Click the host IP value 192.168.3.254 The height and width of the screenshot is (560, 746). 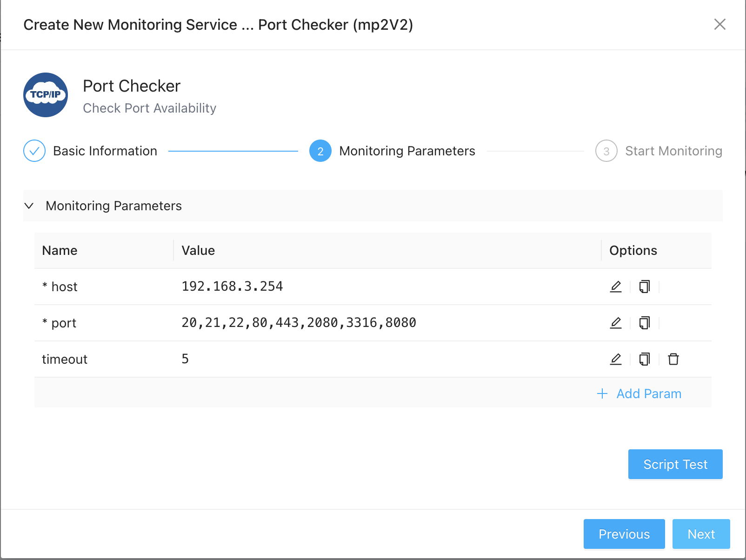click(232, 287)
